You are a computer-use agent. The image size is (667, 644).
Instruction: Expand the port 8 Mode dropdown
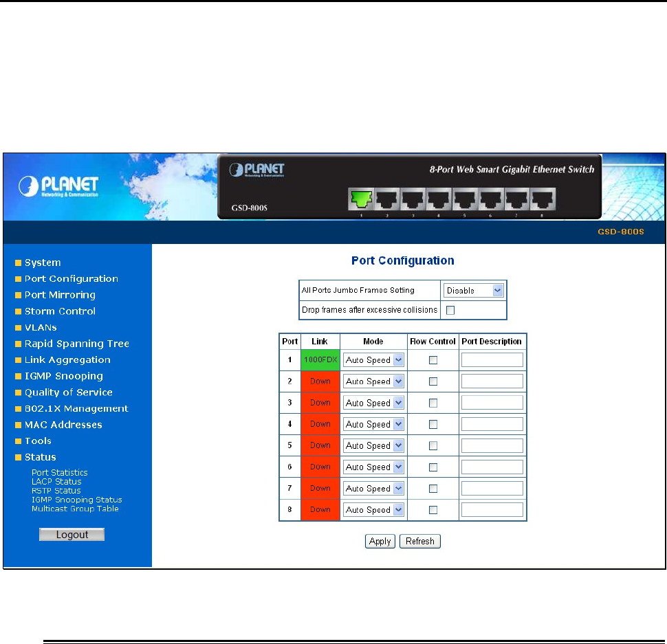(373, 509)
